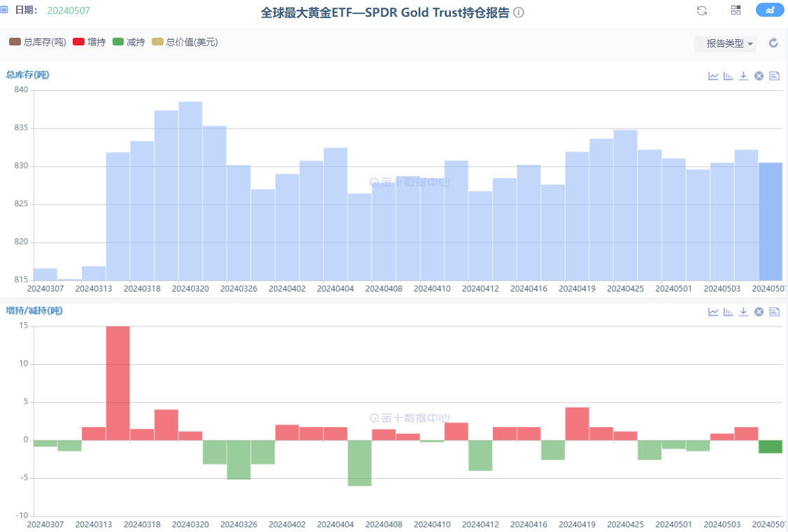Click the blue chart view button at top right
This screenshot has height=532, width=788.
tap(770, 10)
